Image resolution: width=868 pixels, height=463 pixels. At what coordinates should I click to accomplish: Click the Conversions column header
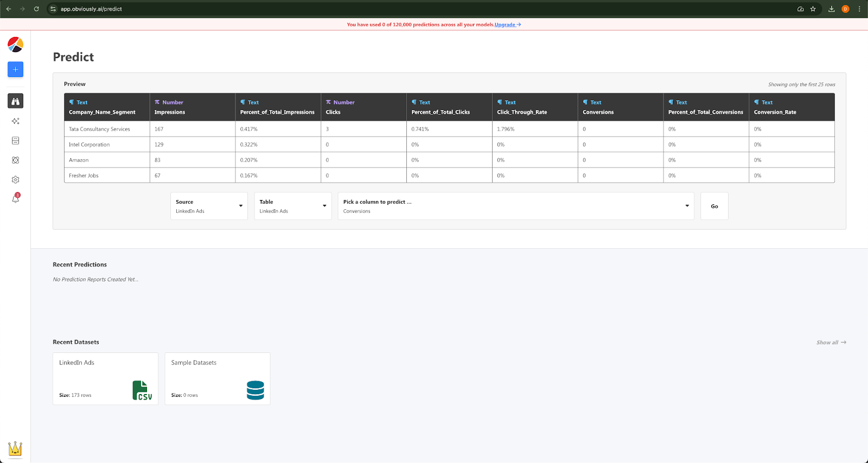[621, 107]
